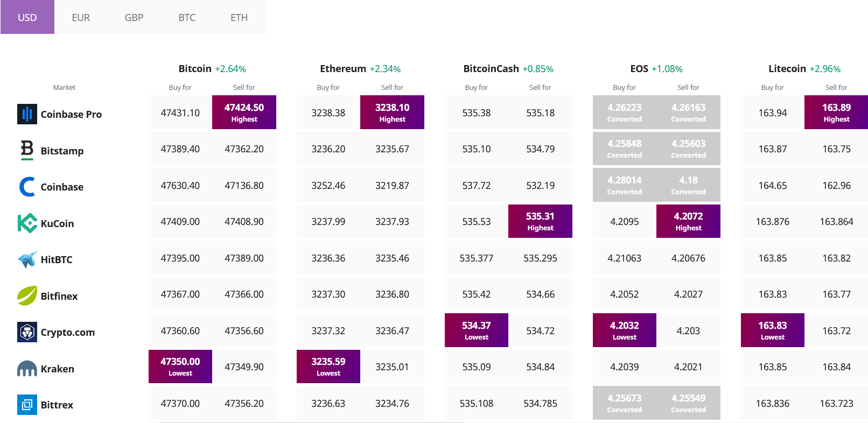Click the KuCoin logo icon

(27, 223)
